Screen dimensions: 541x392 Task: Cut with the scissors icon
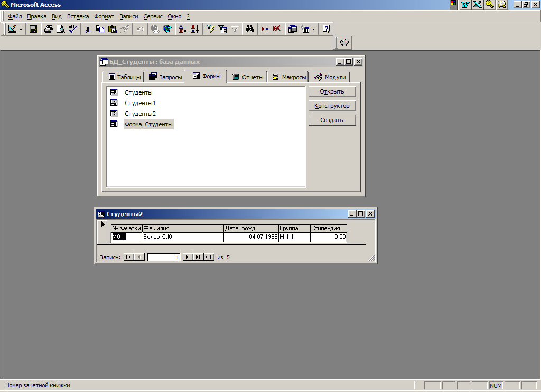tap(88, 29)
